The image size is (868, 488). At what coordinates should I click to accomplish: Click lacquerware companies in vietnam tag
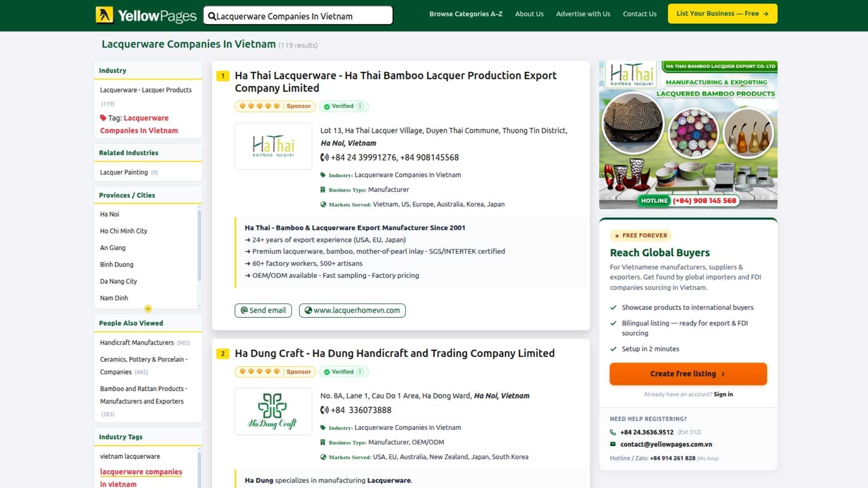coord(141,478)
